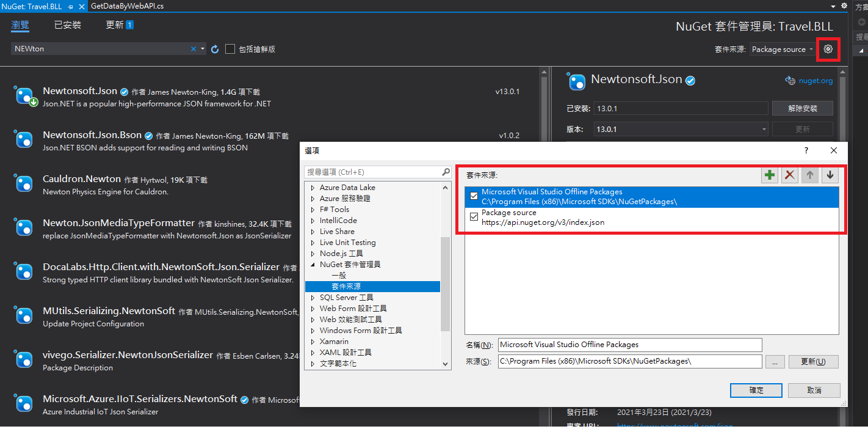The height and width of the screenshot is (429, 868).
Task: Expand the SQL Server 工具 tree node
Action: 313,298
